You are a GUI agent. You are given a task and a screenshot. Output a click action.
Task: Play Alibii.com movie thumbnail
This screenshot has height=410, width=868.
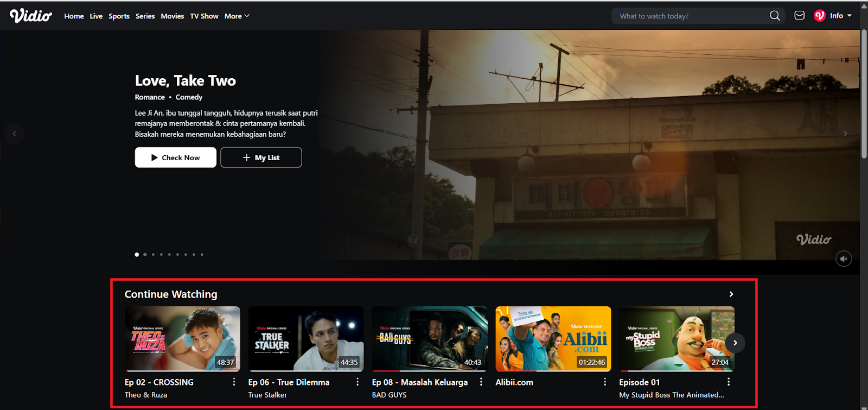(553, 339)
